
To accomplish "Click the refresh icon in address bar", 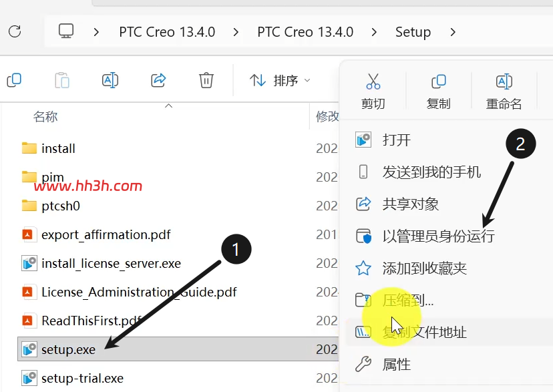I will (15, 31).
